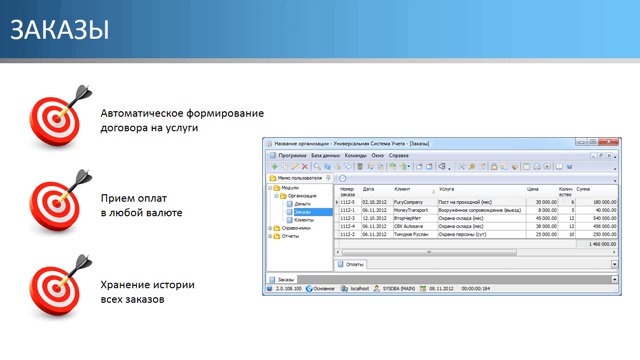Open the Программа menu

pyautogui.click(x=292, y=156)
